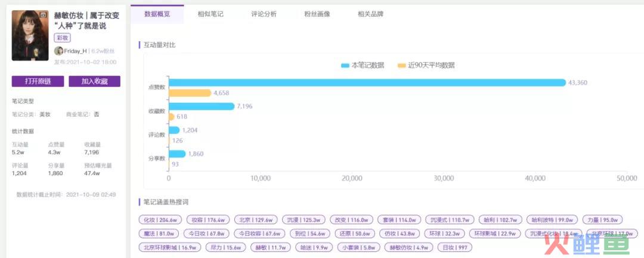Select the hot word tag 日妆 | 997
644x258 pixels.
click(455, 247)
